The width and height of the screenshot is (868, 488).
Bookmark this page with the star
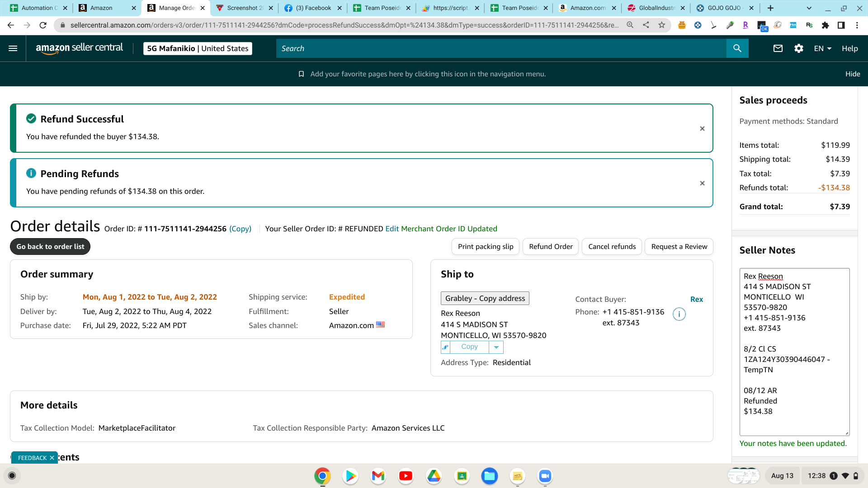[x=662, y=25]
